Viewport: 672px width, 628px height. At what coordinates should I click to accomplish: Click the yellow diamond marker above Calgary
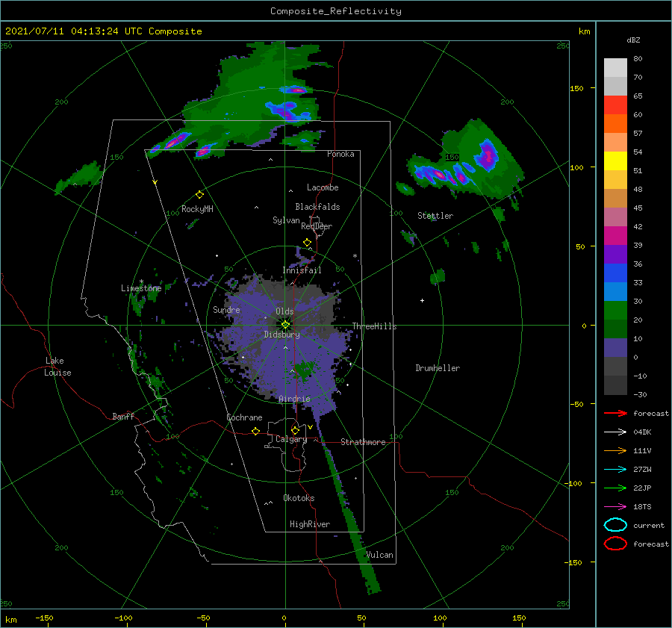pos(295,430)
